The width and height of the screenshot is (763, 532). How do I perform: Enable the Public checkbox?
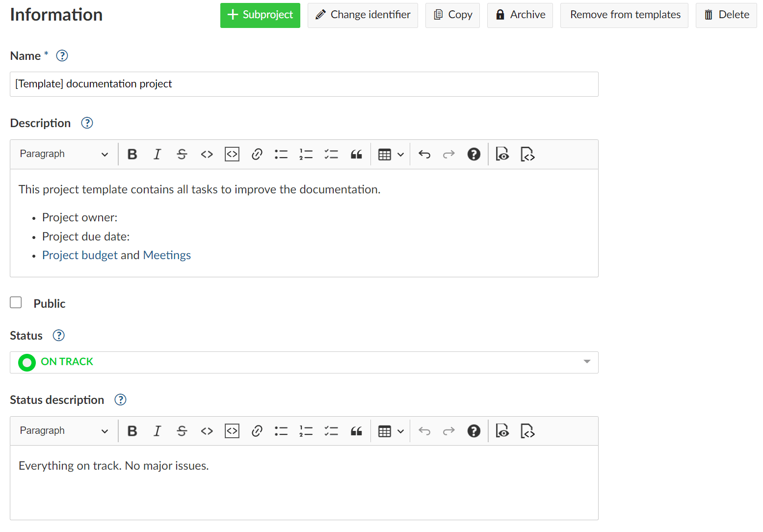[x=16, y=302]
